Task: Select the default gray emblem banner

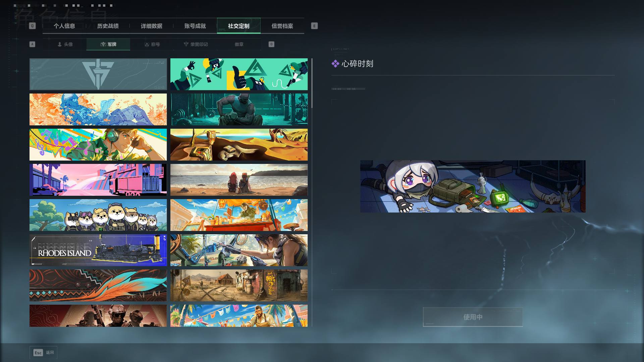Action: [x=98, y=74]
